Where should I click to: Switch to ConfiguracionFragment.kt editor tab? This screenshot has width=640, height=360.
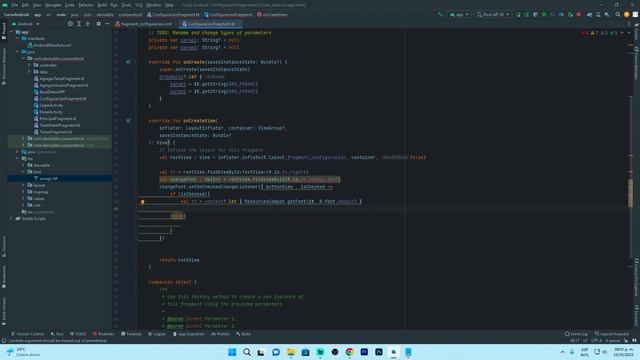[211, 24]
